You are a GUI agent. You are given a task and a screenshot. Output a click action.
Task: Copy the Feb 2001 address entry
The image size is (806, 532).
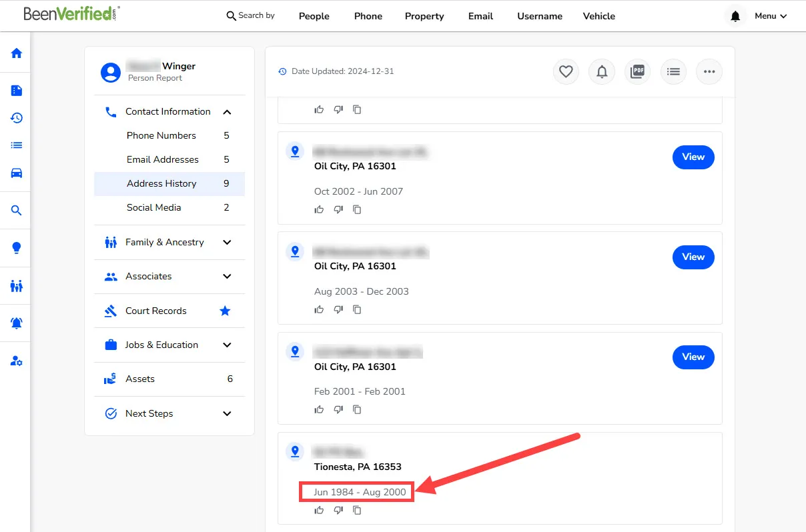point(357,409)
